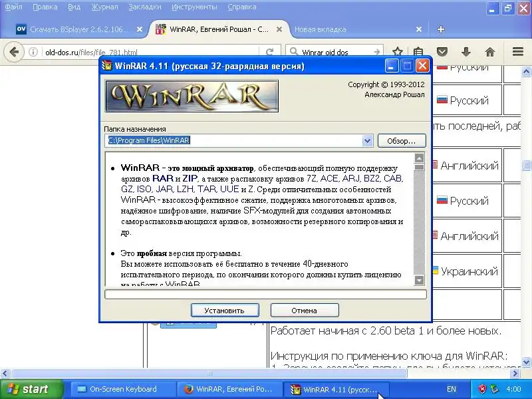This screenshot has width=532, height=399.
Task: Click the Winrar old dos search box
Action: [334, 53]
